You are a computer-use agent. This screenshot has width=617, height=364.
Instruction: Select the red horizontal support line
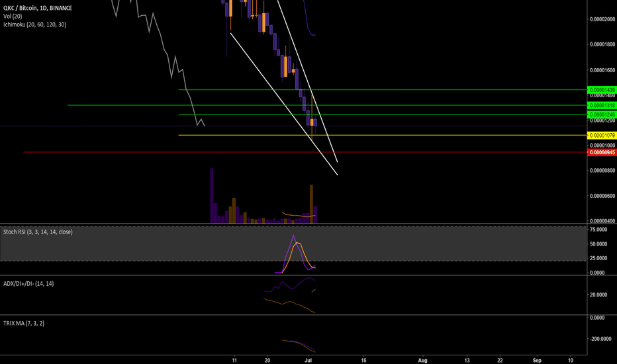click(x=305, y=152)
